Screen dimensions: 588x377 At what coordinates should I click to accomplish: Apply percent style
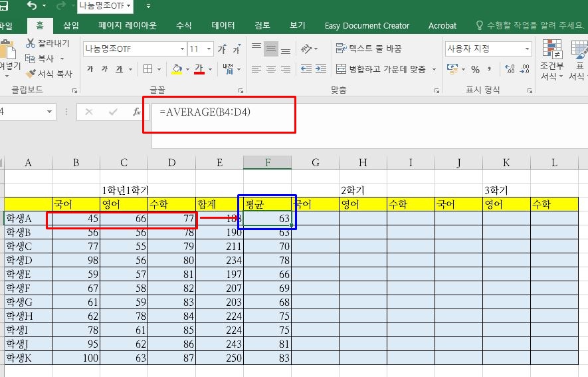click(x=475, y=69)
